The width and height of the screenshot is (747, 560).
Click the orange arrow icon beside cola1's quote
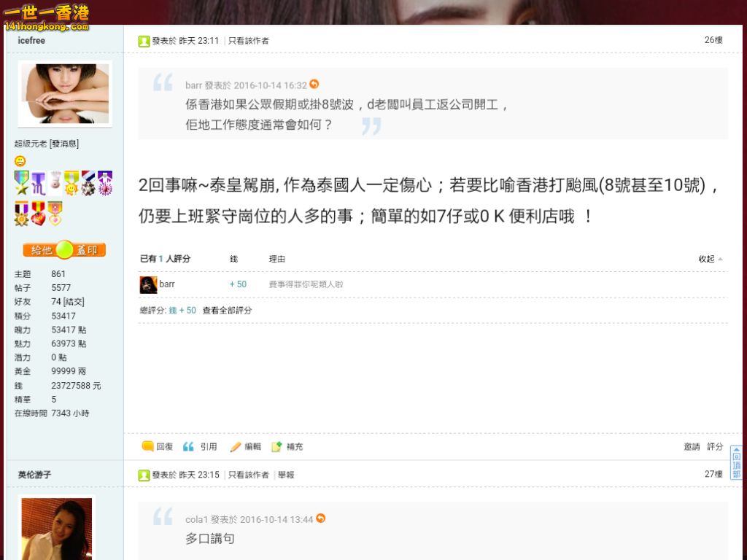(321, 518)
